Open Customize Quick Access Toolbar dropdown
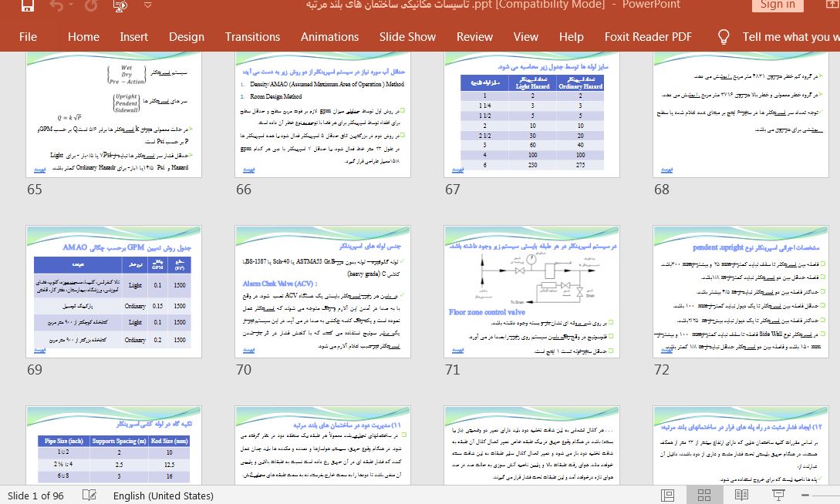 pos(148,5)
